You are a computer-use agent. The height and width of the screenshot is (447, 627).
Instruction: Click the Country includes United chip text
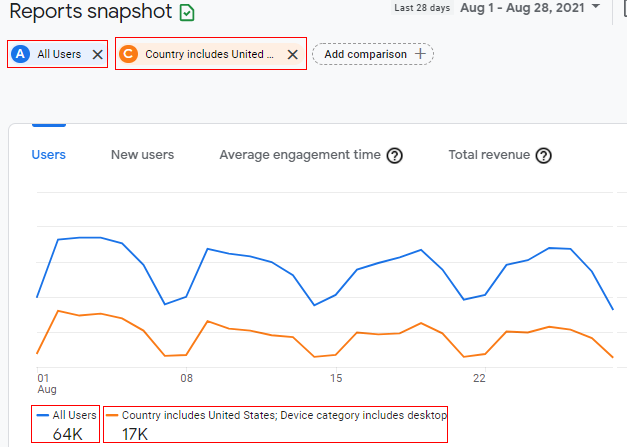209,54
